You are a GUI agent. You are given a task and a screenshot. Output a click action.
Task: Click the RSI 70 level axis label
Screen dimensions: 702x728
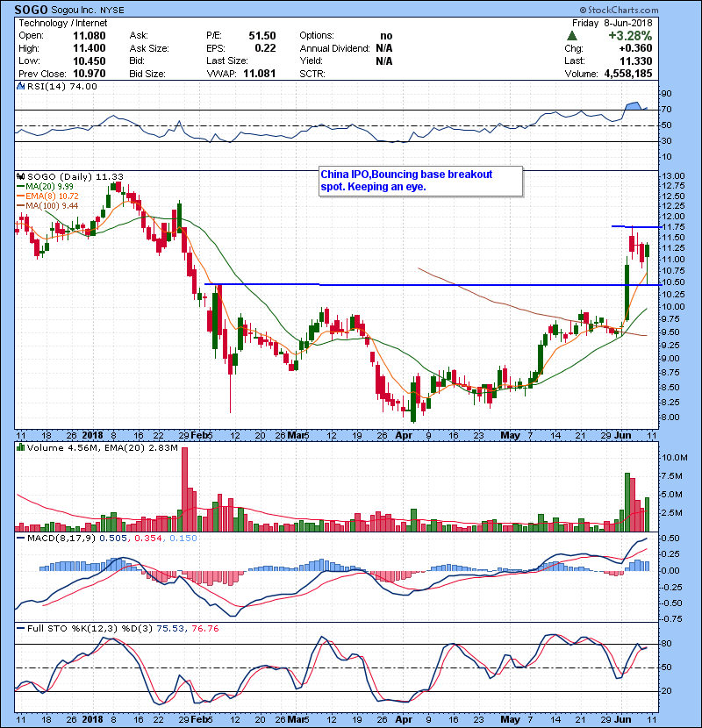click(667, 110)
